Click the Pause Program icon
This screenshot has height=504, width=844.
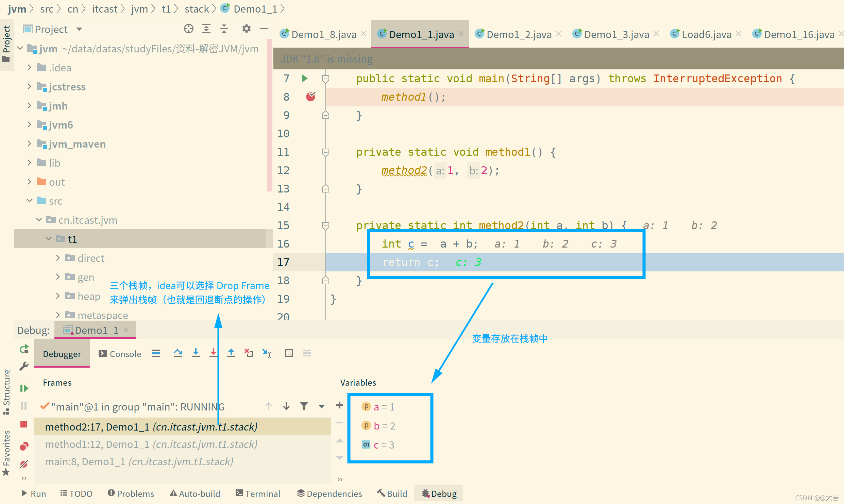tap(24, 406)
